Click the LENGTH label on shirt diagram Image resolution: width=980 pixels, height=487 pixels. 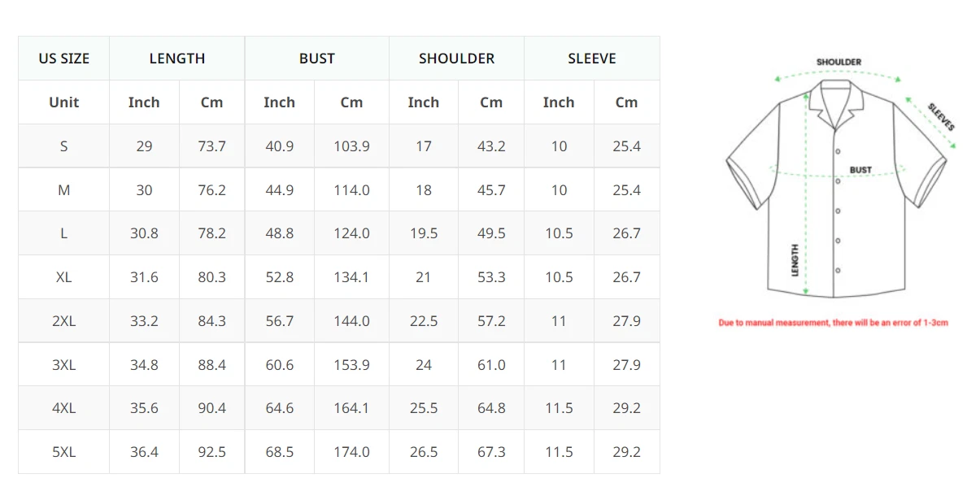pos(795,260)
